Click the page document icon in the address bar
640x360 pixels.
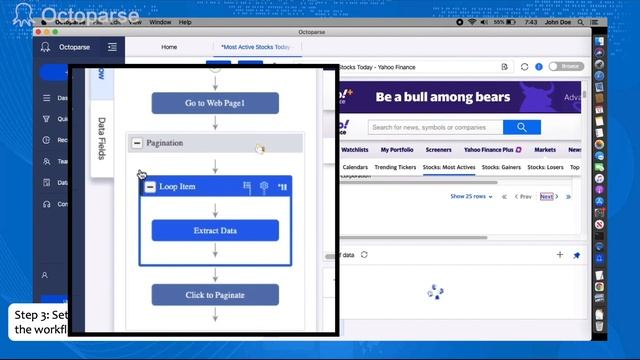click(504, 67)
